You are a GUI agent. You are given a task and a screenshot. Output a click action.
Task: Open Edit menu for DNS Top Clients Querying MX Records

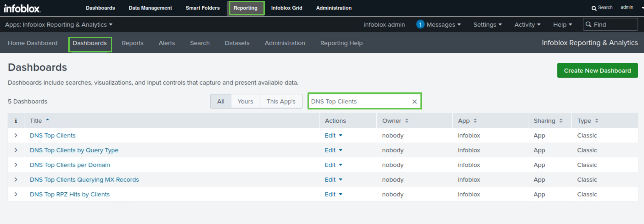pos(333,180)
